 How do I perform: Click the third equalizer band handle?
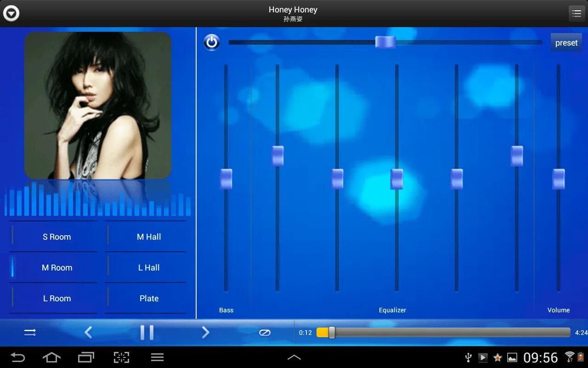[397, 179]
